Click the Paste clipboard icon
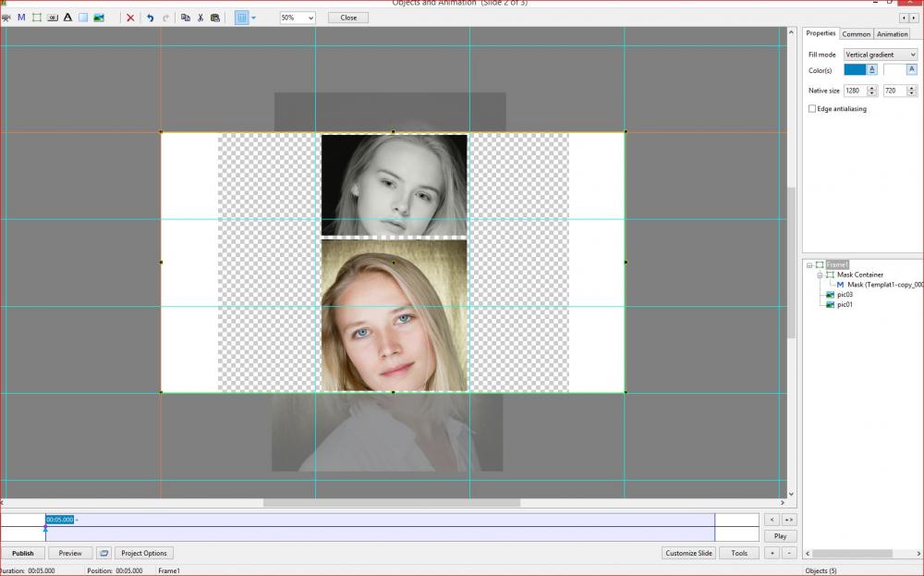Image resolution: width=924 pixels, height=576 pixels. click(x=215, y=18)
